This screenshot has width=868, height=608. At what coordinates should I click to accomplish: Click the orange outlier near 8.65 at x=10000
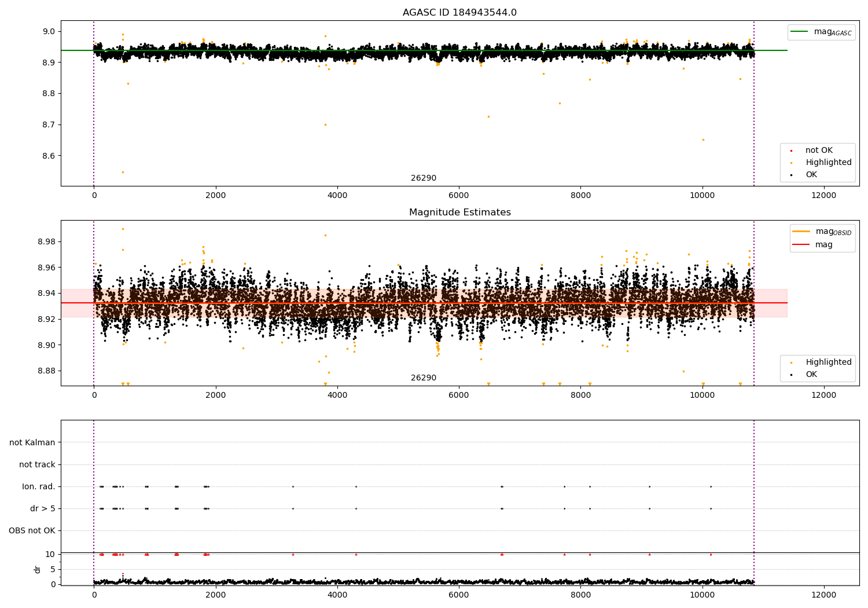[x=703, y=140]
